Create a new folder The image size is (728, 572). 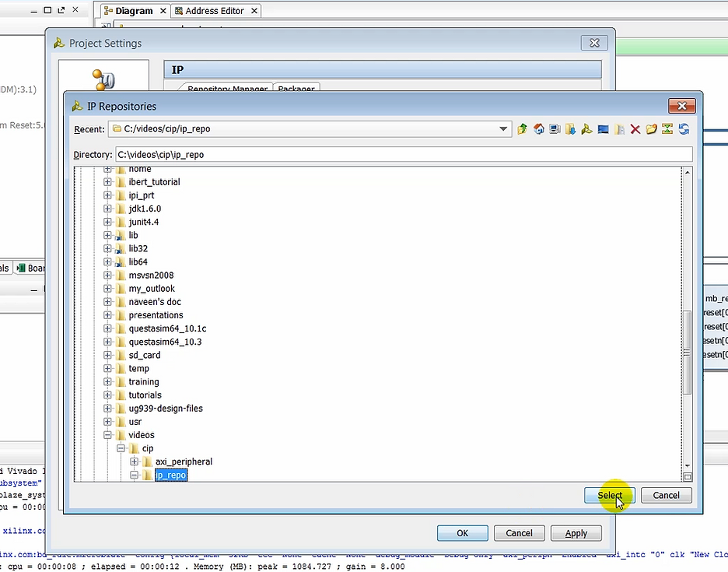[652, 129]
